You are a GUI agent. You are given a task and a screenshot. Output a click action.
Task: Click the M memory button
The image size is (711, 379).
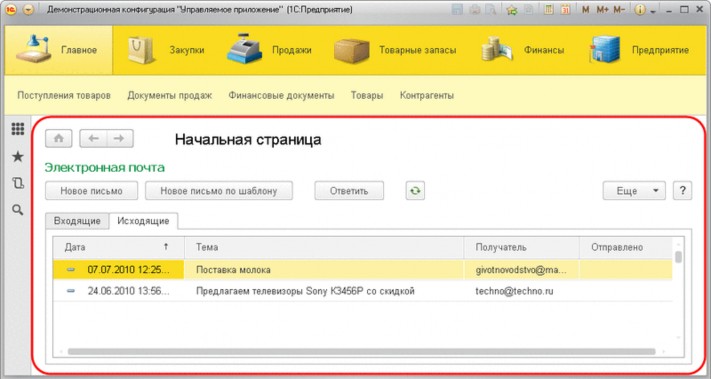585,10
